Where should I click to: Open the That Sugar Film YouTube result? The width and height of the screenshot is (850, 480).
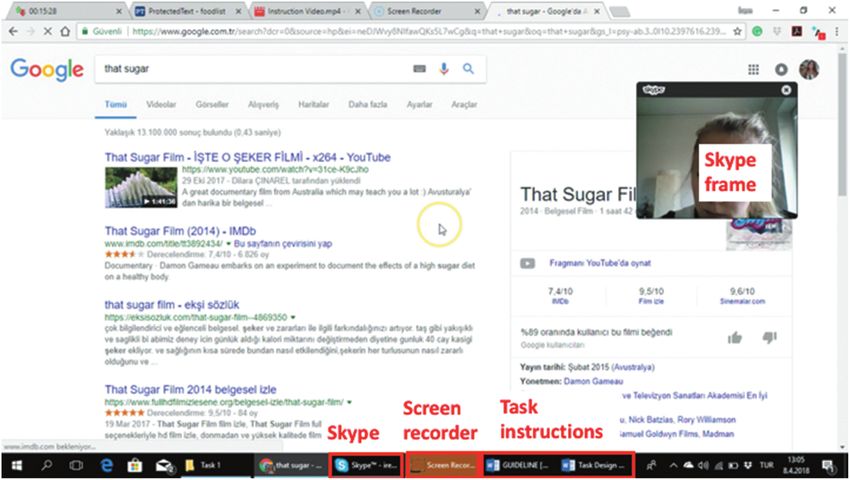pos(247,157)
